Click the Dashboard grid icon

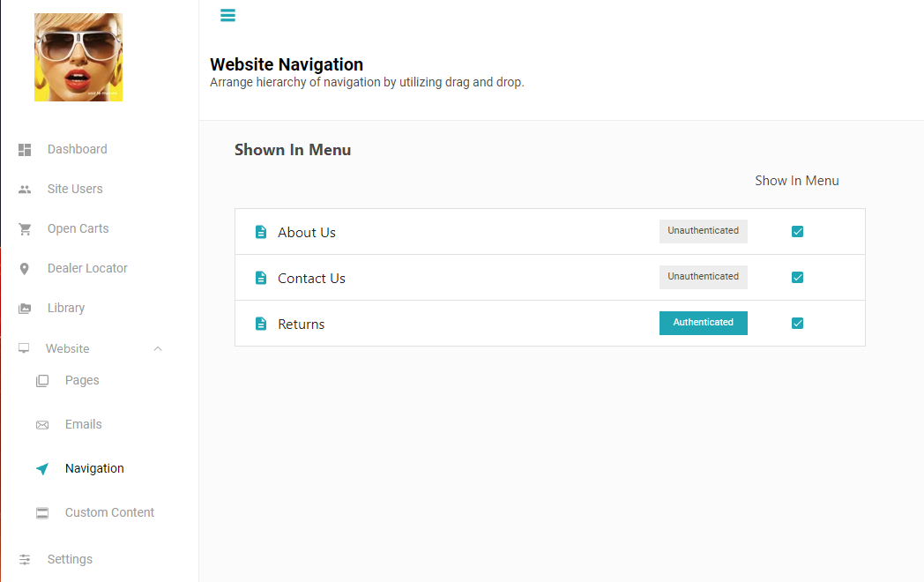[25, 150]
